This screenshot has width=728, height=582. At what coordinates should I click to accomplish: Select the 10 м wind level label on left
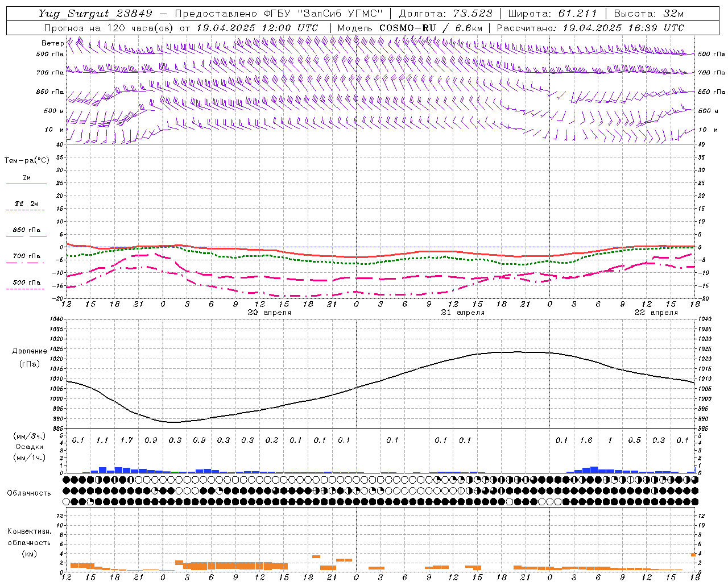(x=54, y=130)
